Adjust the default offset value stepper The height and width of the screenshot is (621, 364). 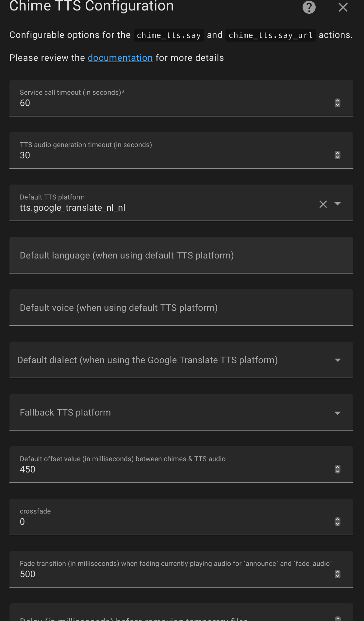click(338, 469)
